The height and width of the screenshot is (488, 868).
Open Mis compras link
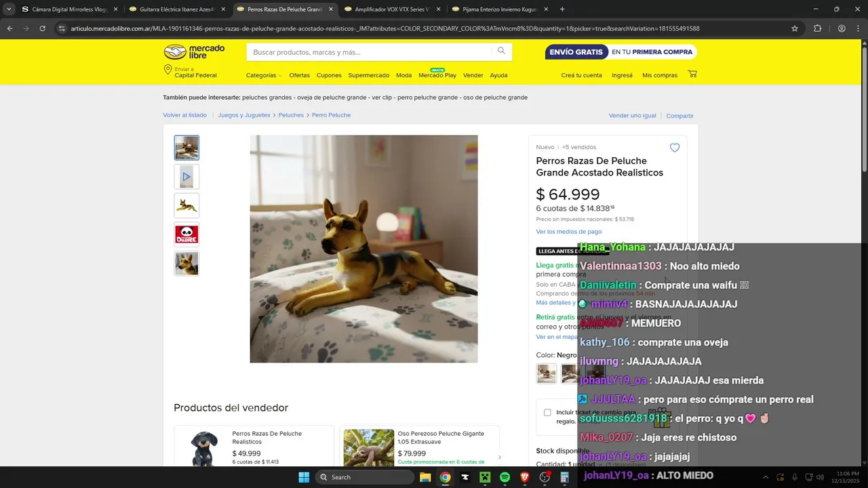pos(660,75)
